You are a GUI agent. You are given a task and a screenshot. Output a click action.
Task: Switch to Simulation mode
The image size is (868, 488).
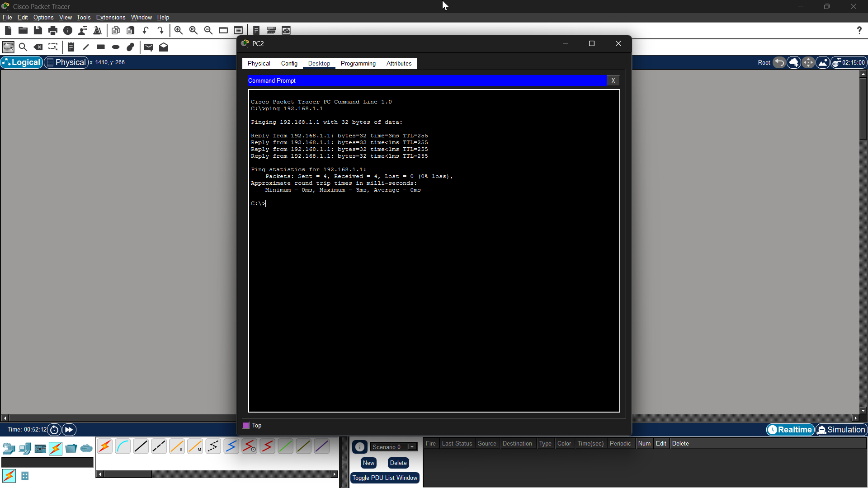[x=841, y=430]
